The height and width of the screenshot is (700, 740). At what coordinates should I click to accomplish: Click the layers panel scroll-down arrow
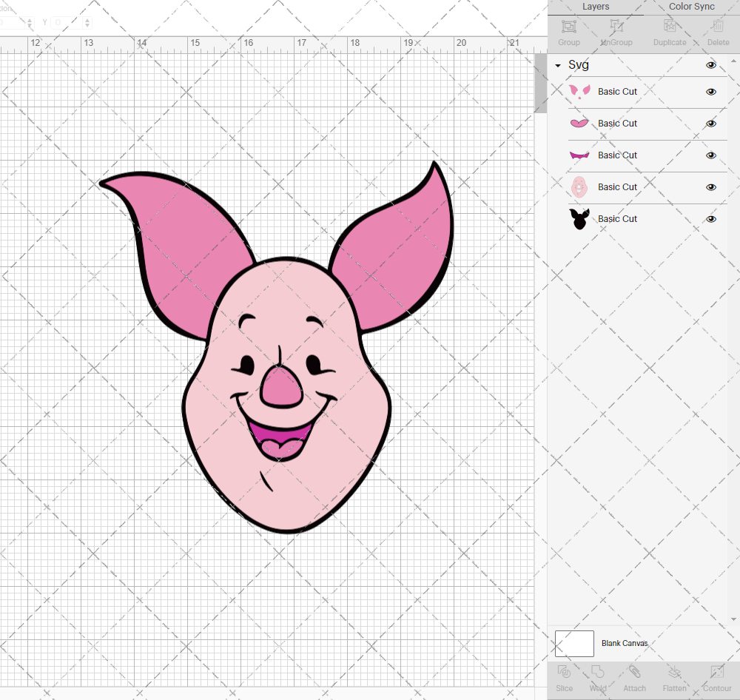[x=733, y=619]
